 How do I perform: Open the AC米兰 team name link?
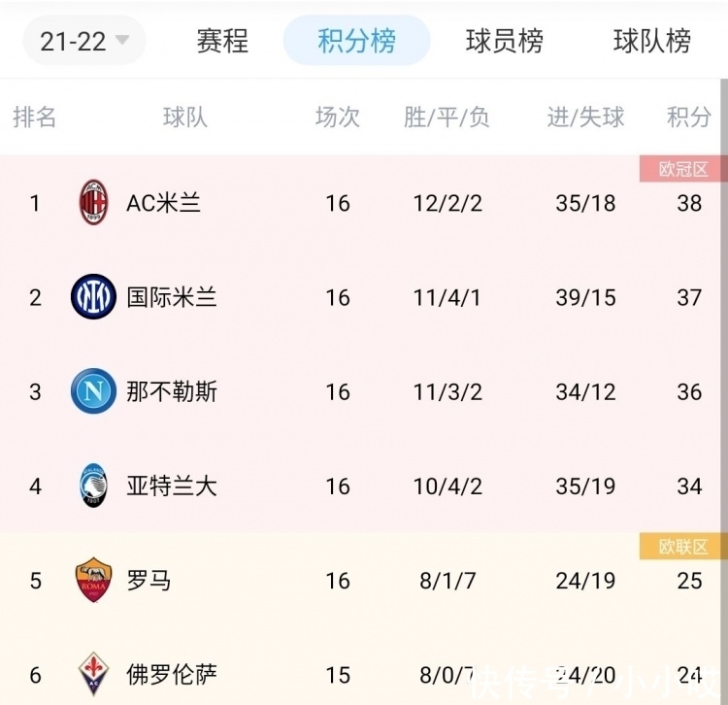pos(163,203)
